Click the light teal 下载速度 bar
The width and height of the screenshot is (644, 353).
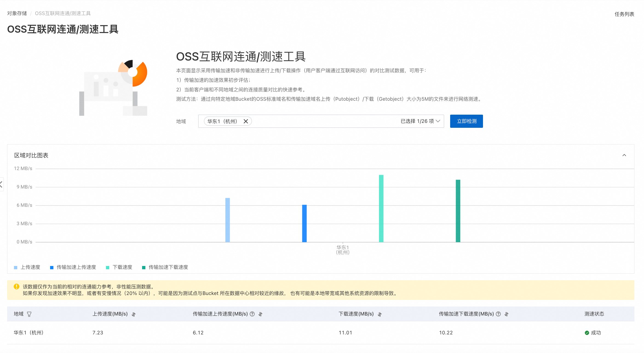click(x=381, y=209)
